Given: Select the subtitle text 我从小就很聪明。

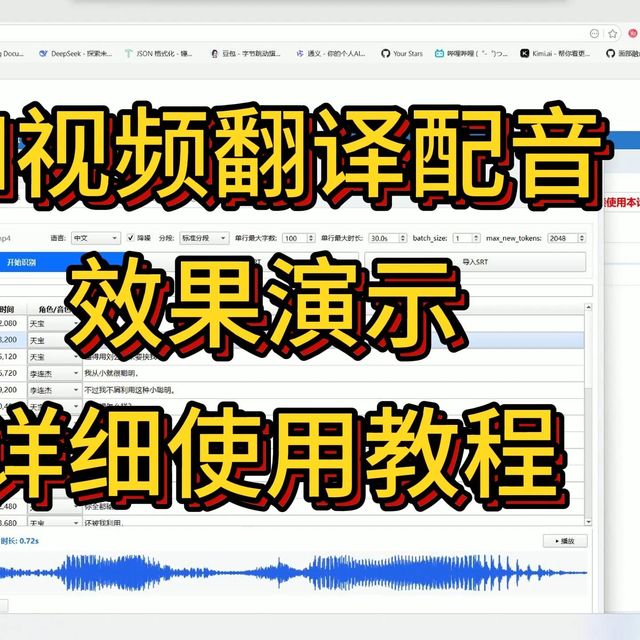Looking at the screenshot, I should coord(112,373).
